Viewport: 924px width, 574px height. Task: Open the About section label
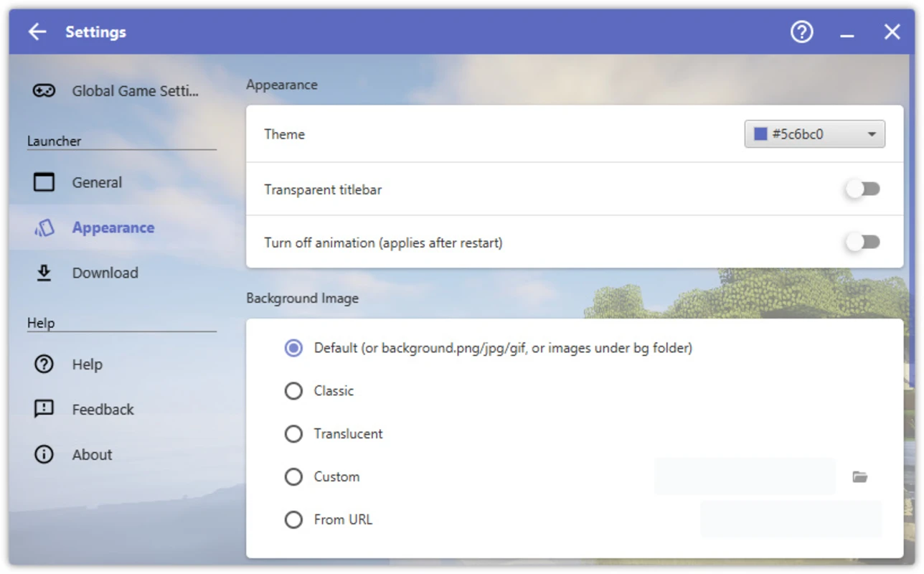pos(92,455)
